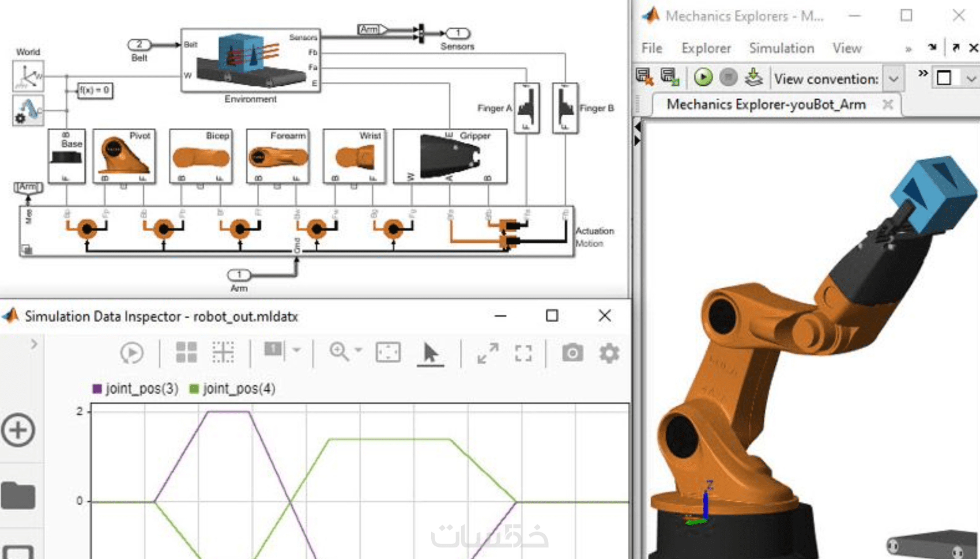The height and width of the screenshot is (559, 980).
Task: Click the green joint_pos(4) legend swatch
Action: point(194,389)
